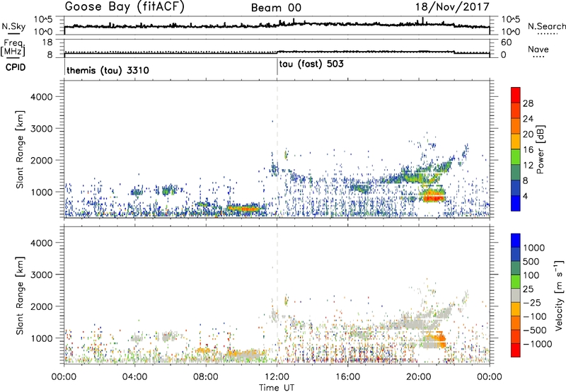
Task: Click the '08:00' time axis label
Action: coord(206,377)
